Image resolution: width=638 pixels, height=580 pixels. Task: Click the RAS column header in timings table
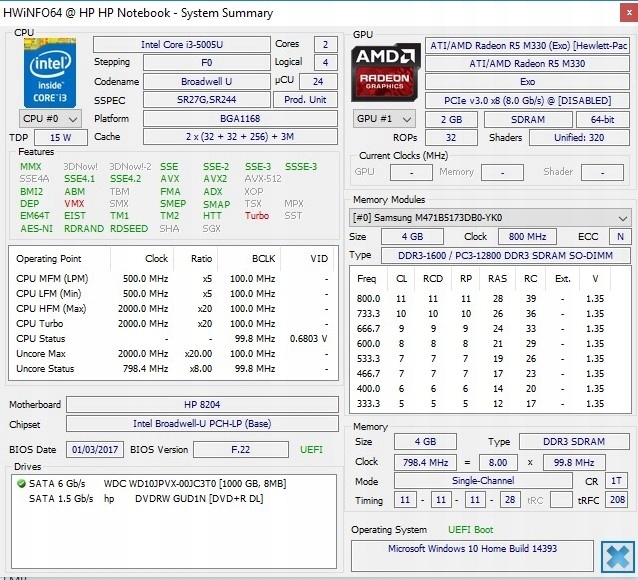[x=498, y=279]
